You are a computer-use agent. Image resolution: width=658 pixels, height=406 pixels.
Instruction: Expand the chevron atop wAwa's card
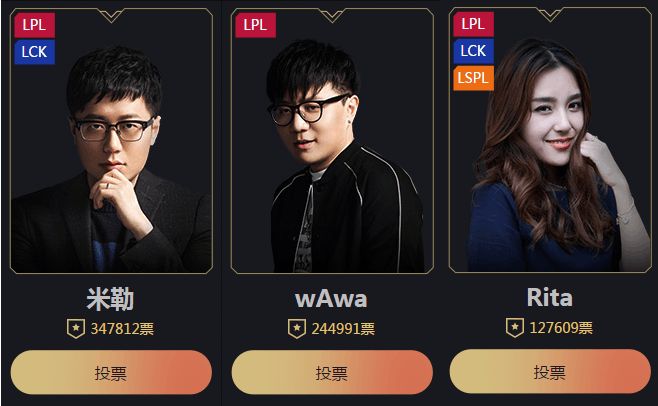click(332, 16)
